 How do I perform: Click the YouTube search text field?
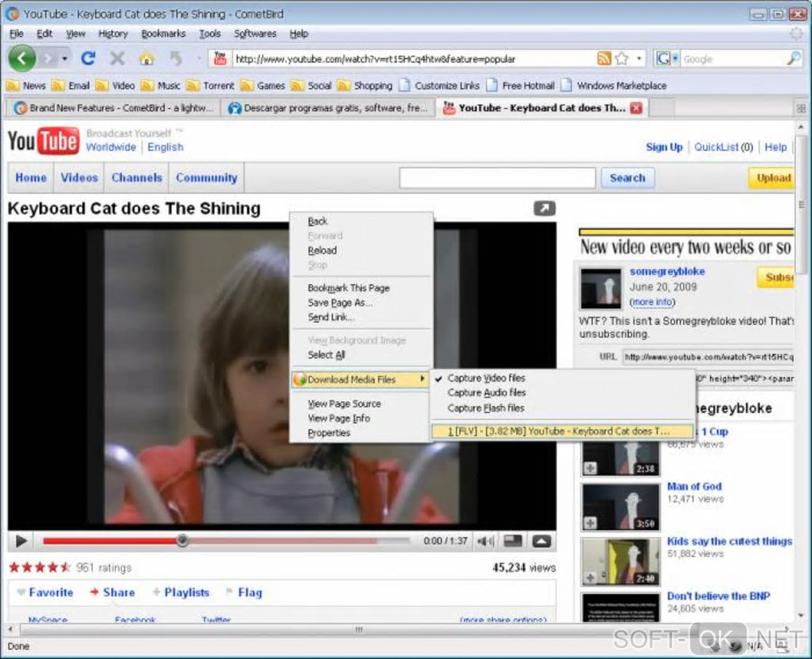tap(497, 177)
